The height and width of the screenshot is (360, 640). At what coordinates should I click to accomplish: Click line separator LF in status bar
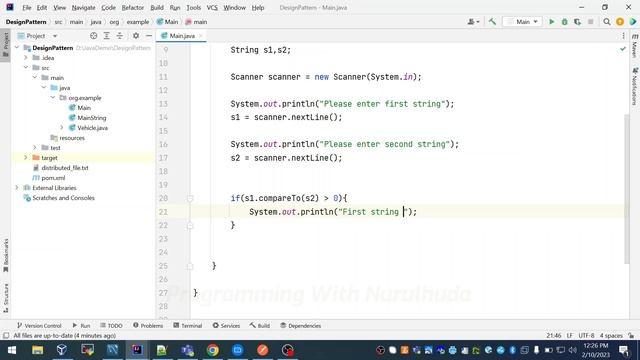pyautogui.click(x=569, y=336)
